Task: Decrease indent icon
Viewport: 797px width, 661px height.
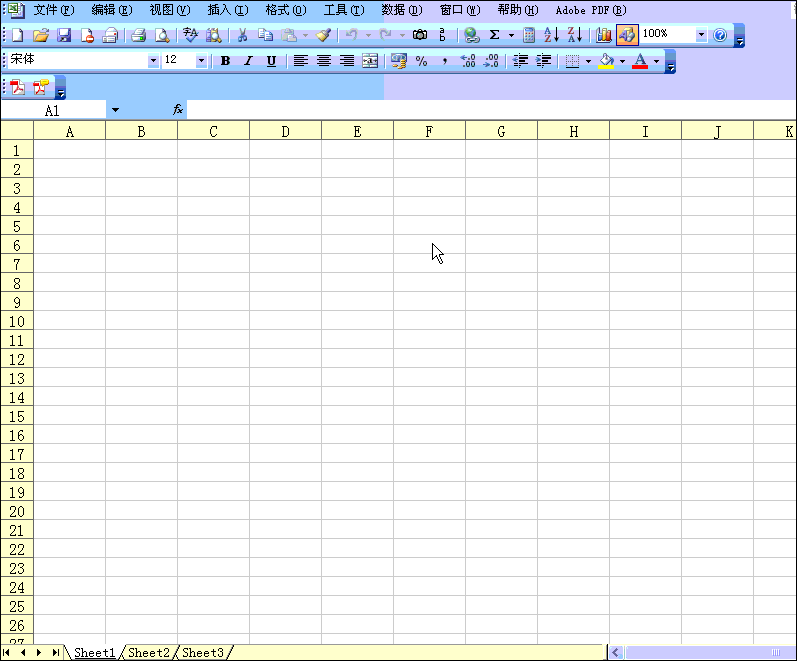Action: 520,62
